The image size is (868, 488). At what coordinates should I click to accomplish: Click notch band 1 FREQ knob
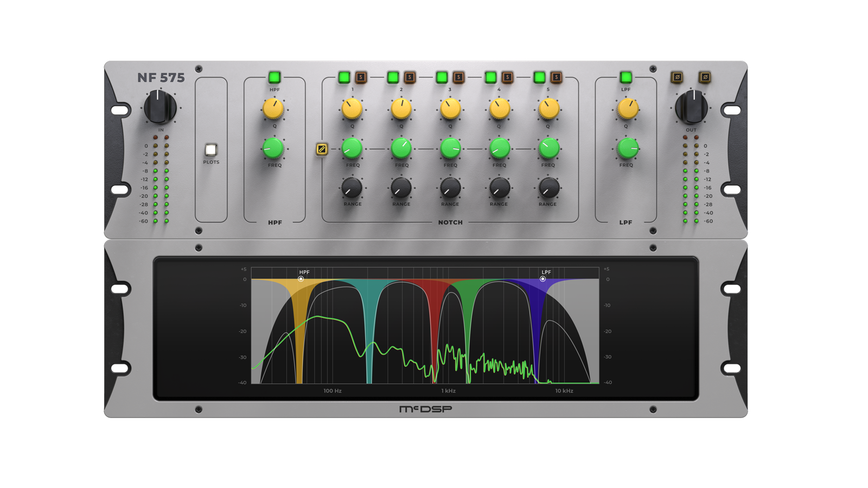[x=352, y=148]
